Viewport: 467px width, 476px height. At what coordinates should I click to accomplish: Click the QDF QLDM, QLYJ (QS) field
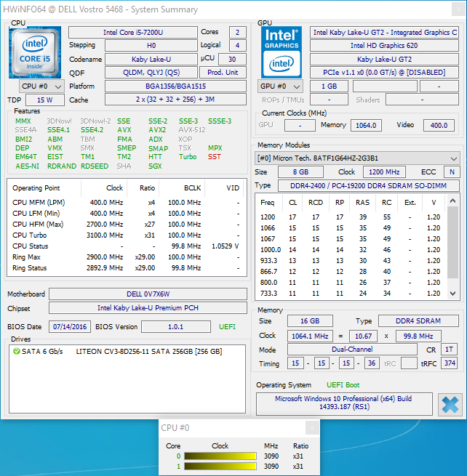(151, 73)
